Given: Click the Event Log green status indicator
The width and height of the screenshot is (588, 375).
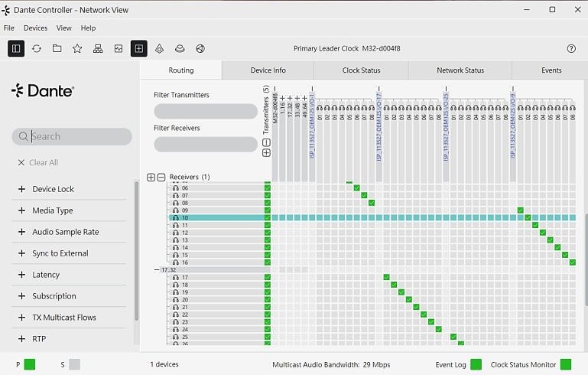Looking at the screenshot, I should click(476, 364).
